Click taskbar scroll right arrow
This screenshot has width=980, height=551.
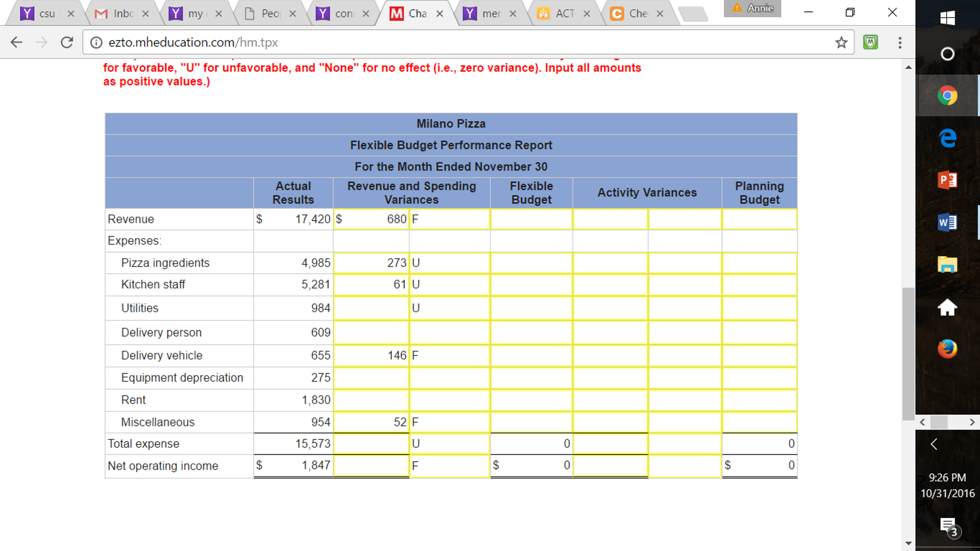[x=972, y=422]
